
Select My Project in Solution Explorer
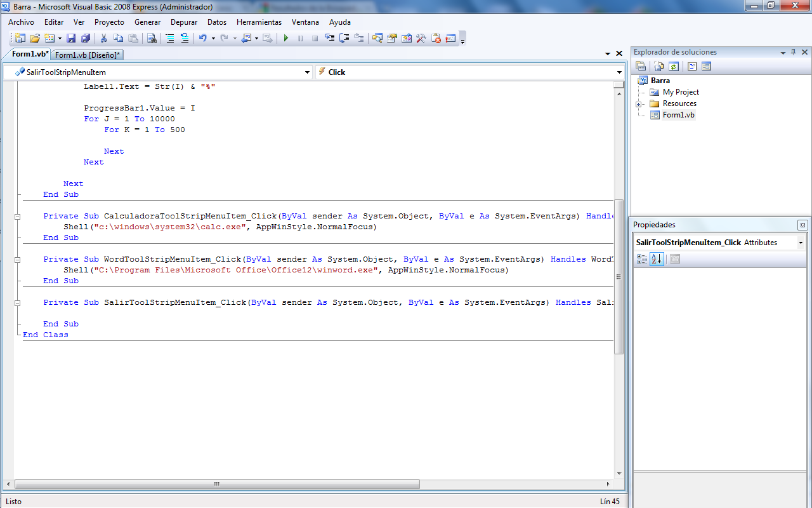pos(681,92)
